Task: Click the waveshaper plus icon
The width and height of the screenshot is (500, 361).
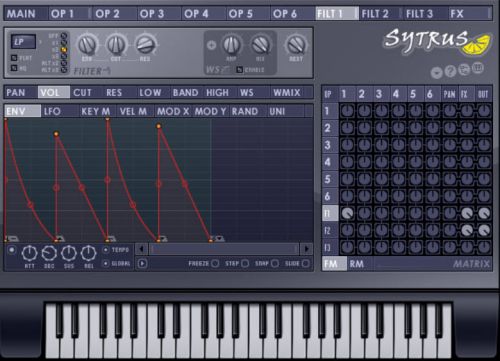Action: pos(211,45)
